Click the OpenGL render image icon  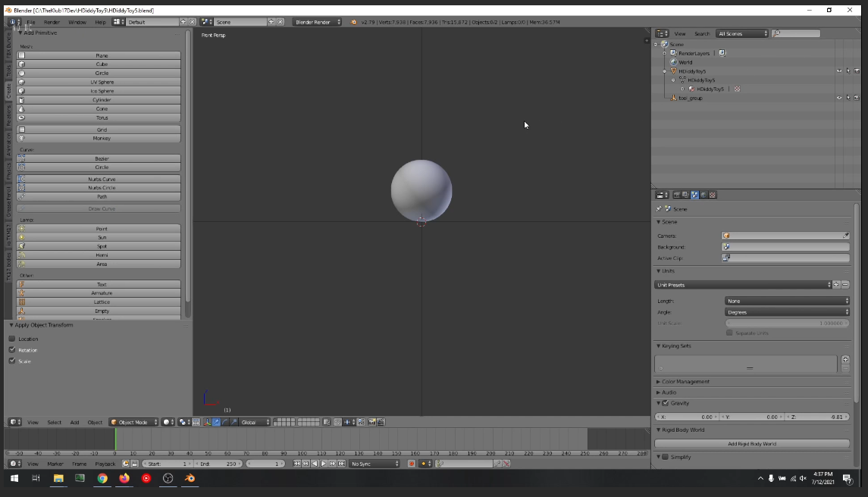pyautogui.click(x=372, y=422)
